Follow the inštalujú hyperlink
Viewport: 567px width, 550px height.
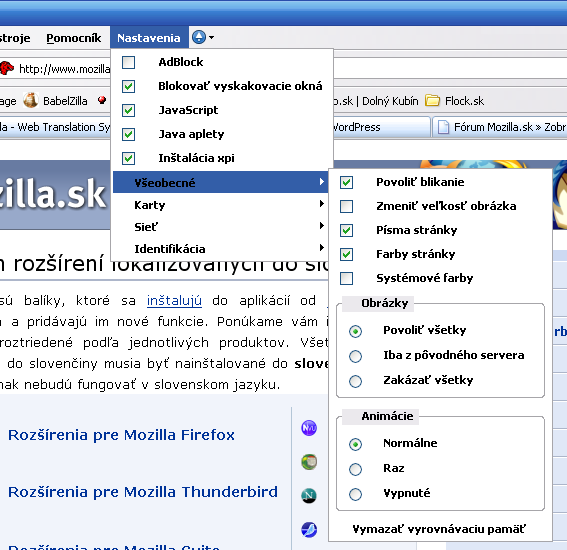click(x=174, y=300)
